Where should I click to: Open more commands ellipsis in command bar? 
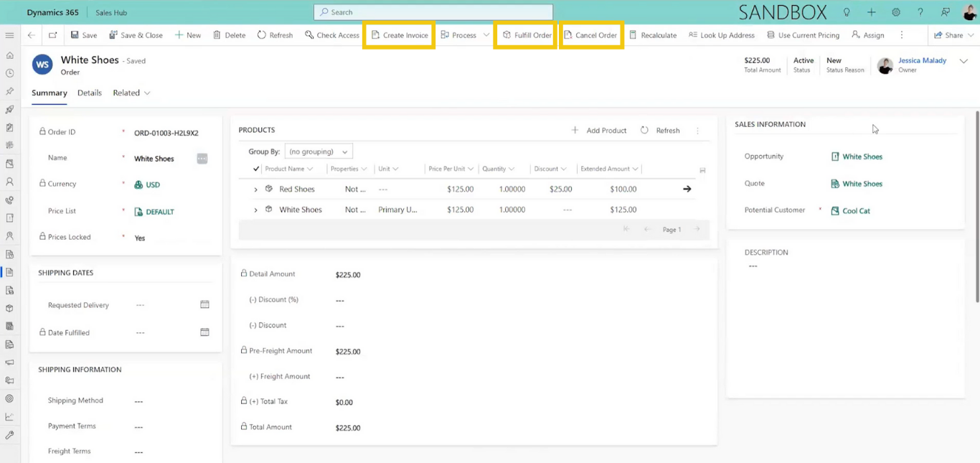901,34
